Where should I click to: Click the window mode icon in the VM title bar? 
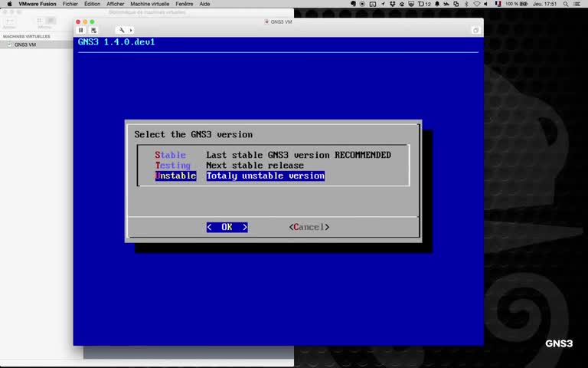click(x=475, y=30)
